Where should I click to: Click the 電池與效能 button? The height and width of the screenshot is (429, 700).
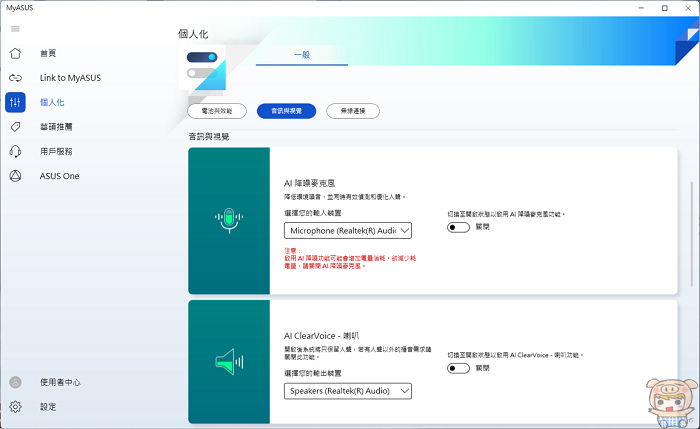[x=217, y=111]
